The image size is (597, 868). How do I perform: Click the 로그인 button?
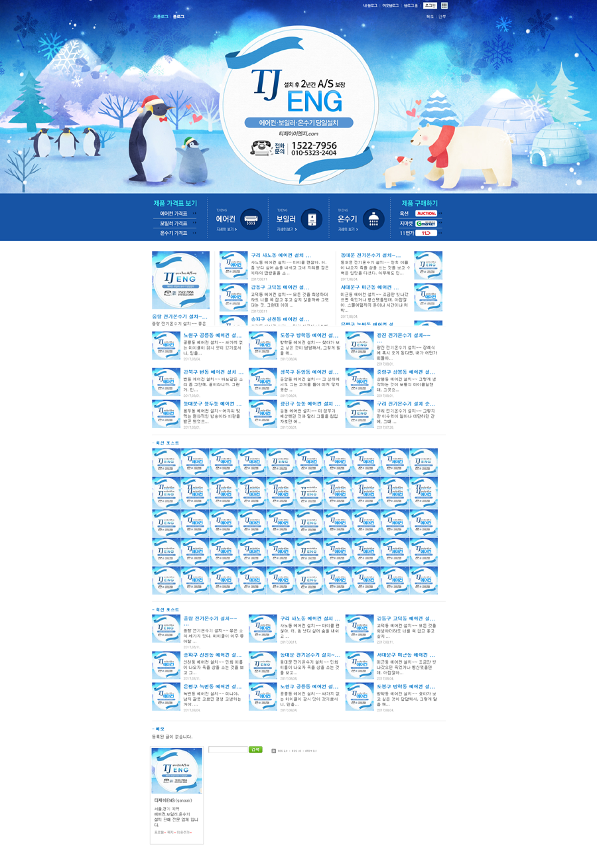pos(430,5)
